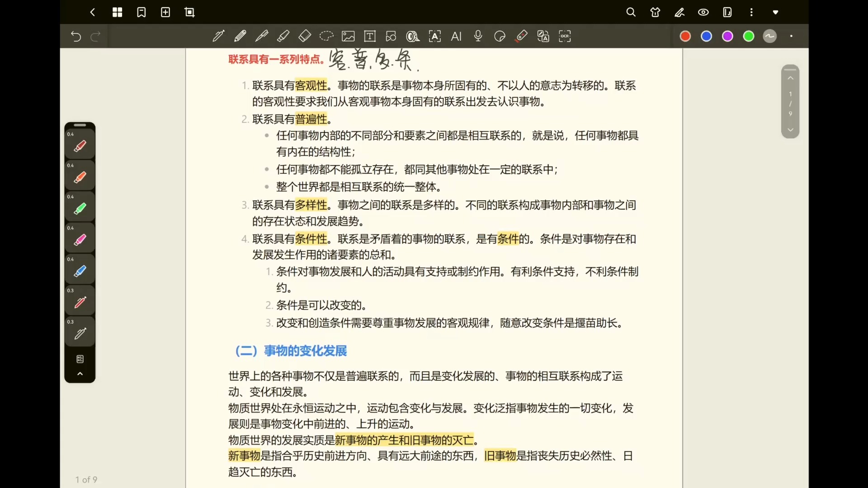Screen dimensions: 868x488
Task: Toggle the split-view panel icon
Action: click(x=727, y=12)
